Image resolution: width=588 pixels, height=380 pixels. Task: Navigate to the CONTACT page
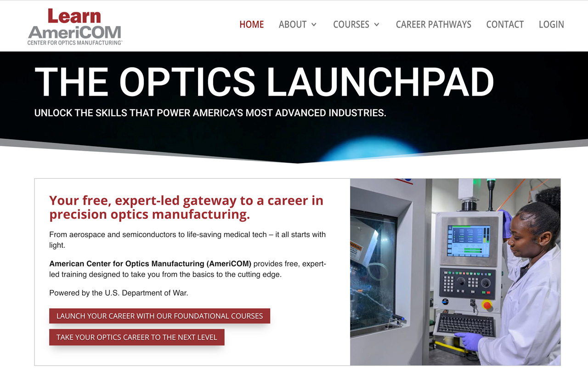pos(505,24)
